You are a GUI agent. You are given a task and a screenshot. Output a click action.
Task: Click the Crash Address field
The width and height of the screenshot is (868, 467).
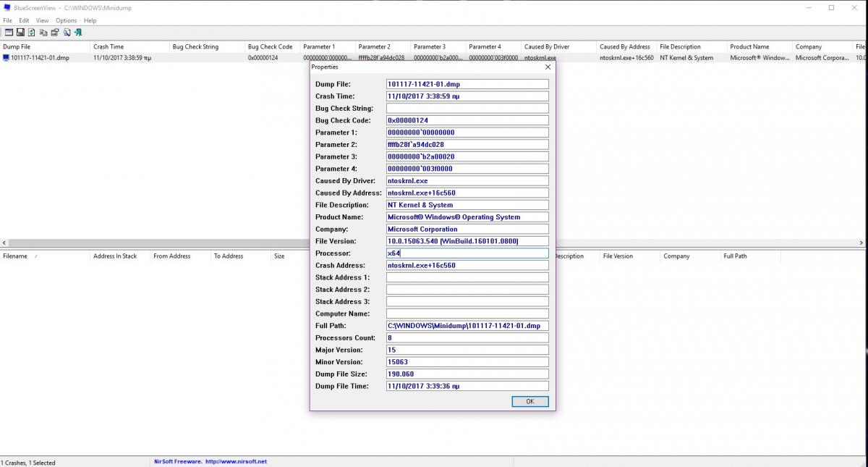[x=467, y=265]
